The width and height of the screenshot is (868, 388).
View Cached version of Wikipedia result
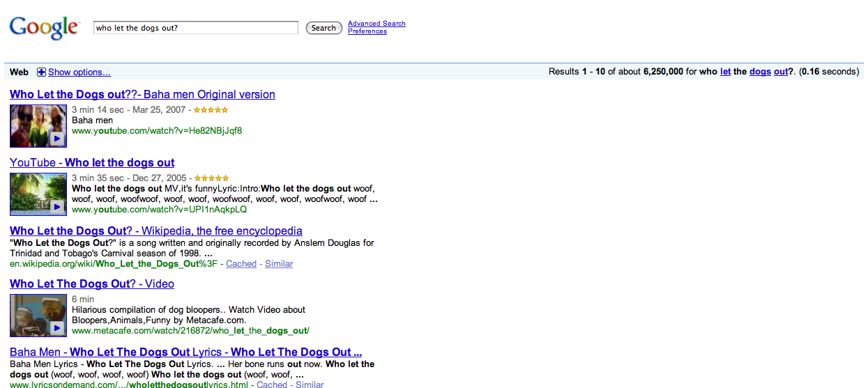point(241,264)
